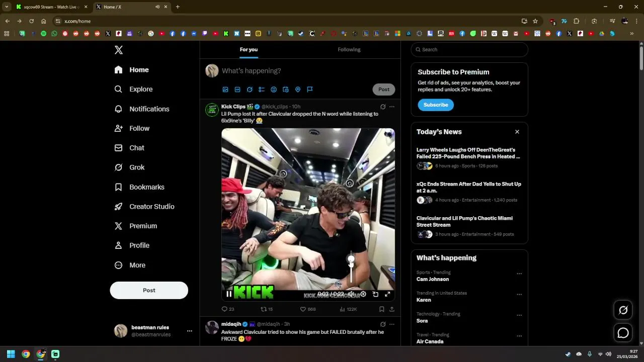Open emoji picker in composer
The image size is (644, 362).
point(274,89)
